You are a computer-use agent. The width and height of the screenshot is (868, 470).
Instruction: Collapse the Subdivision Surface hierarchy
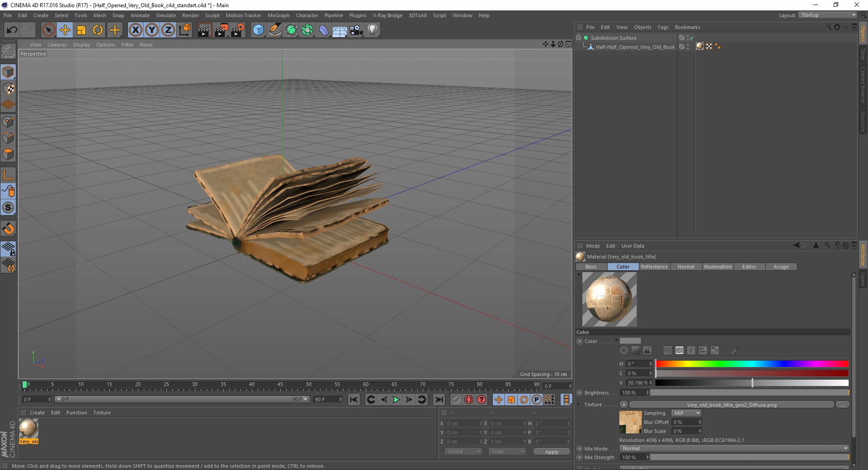coord(578,38)
